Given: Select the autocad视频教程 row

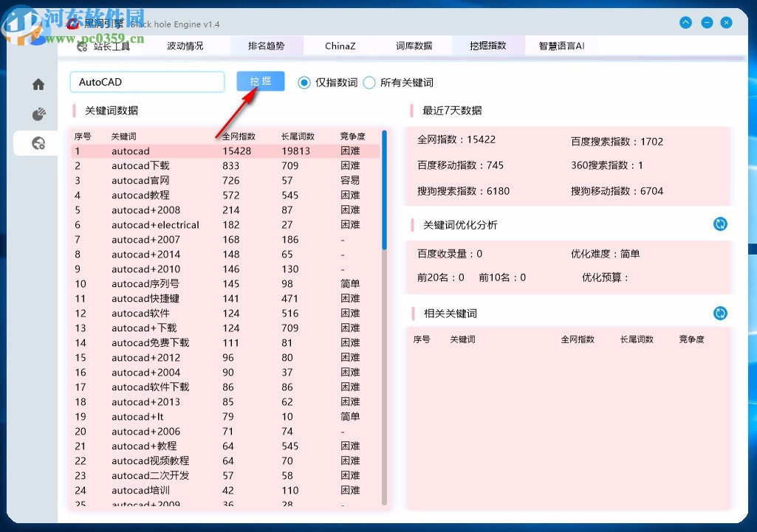Looking at the screenshot, I should point(226,461).
